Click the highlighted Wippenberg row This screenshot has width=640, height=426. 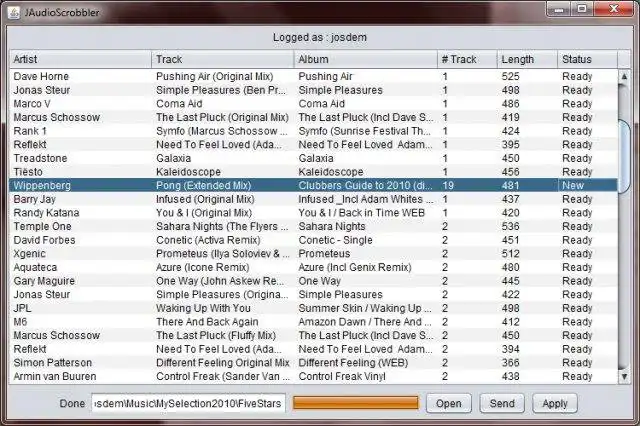[x=313, y=185]
